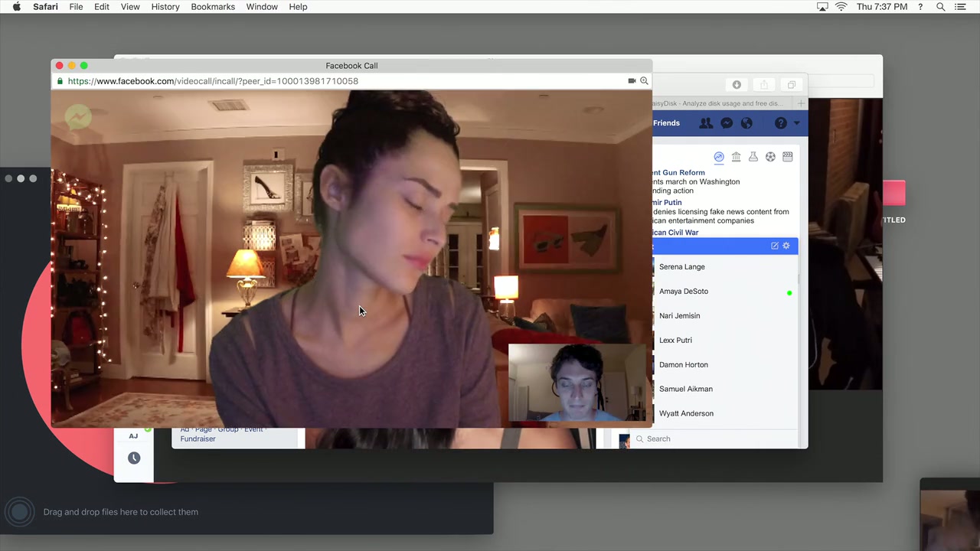Viewport: 980px width, 551px height.
Task: Open Messenger icon in Facebook header
Action: click(x=727, y=123)
